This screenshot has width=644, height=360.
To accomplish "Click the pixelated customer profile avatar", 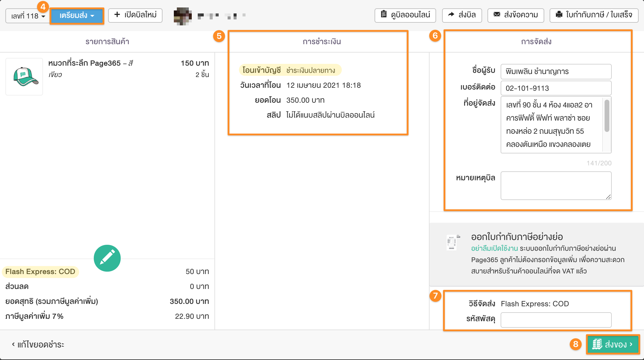I will coord(183,16).
